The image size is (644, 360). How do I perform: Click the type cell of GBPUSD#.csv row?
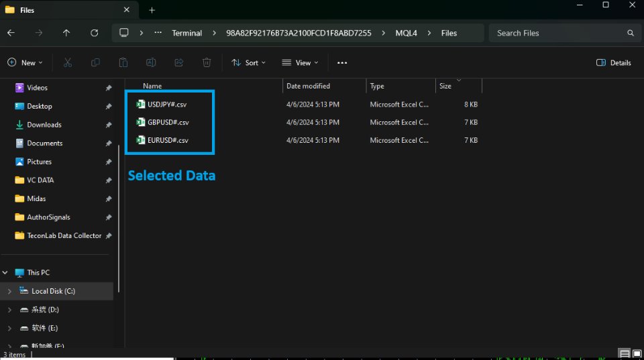click(x=399, y=122)
